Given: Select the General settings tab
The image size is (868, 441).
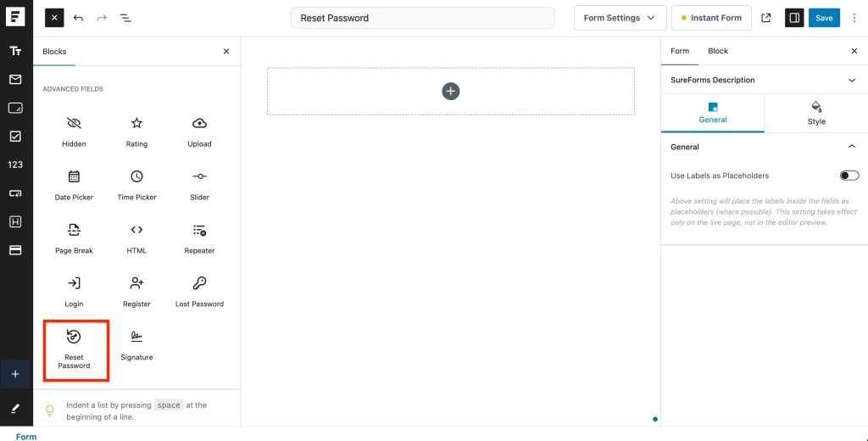Looking at the screenshot, I should 713,113.
